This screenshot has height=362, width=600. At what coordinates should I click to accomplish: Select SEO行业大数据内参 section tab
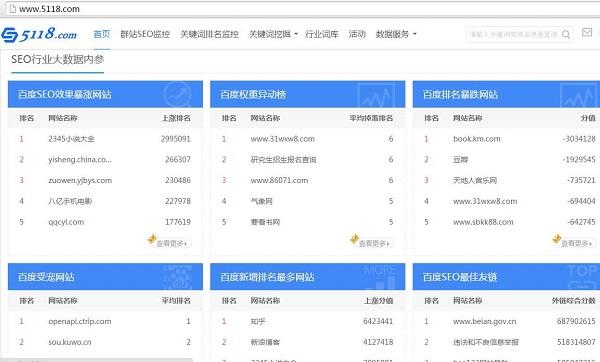point(57,59)
